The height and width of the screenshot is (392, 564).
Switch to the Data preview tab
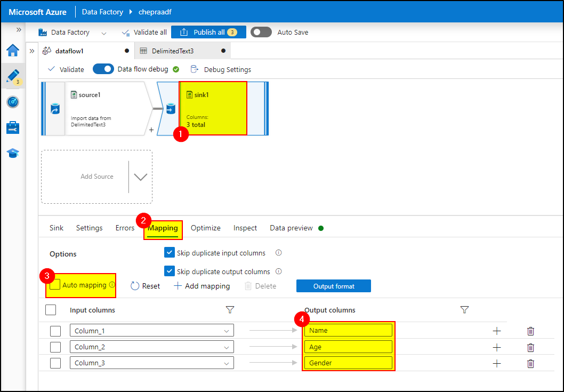pyautogui.click(x=291, y=228)
